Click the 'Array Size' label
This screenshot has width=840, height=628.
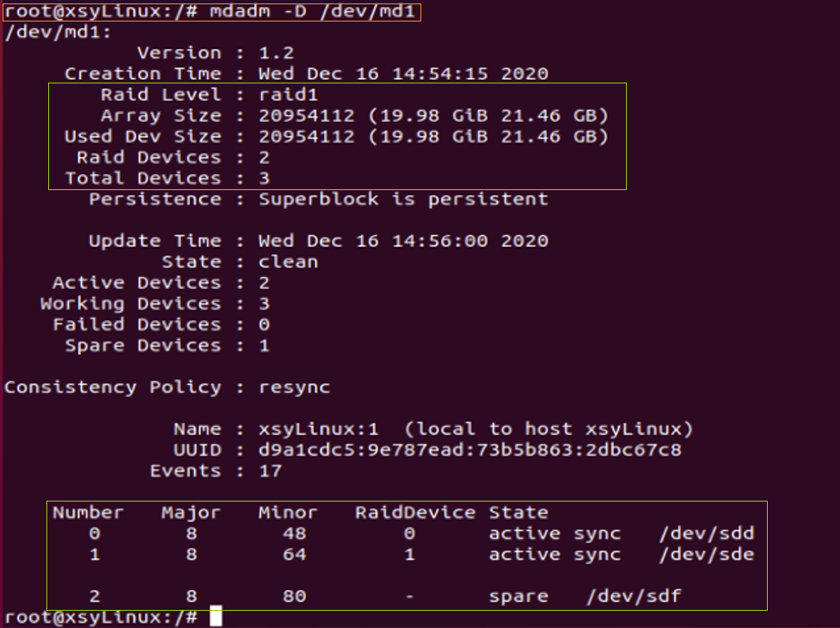161,116
